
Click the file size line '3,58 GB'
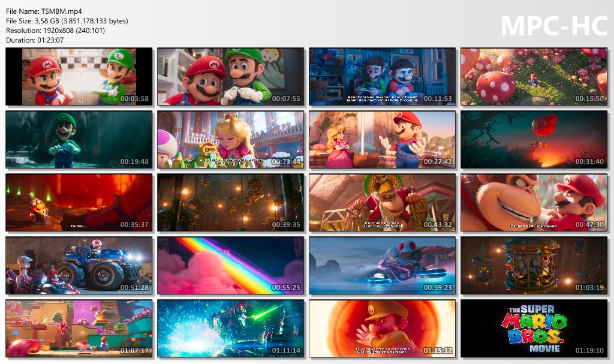coord(67,21)
